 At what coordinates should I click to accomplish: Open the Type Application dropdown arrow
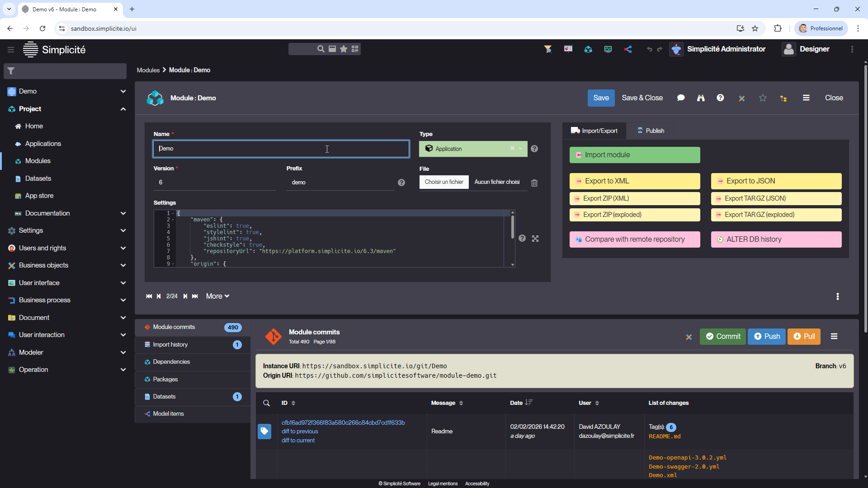pyautogui.click(x=521, y=149)
